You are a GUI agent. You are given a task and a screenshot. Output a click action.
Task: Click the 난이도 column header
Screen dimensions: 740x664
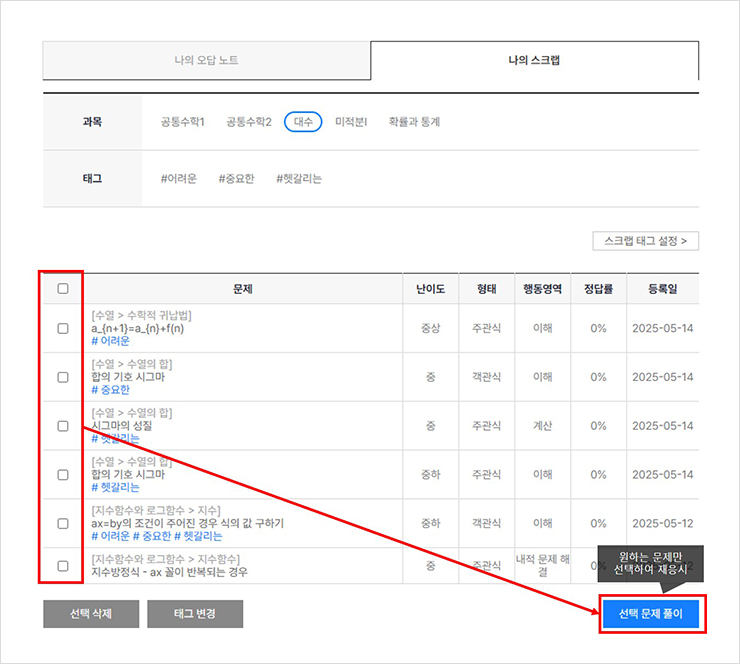click(430, 289)
